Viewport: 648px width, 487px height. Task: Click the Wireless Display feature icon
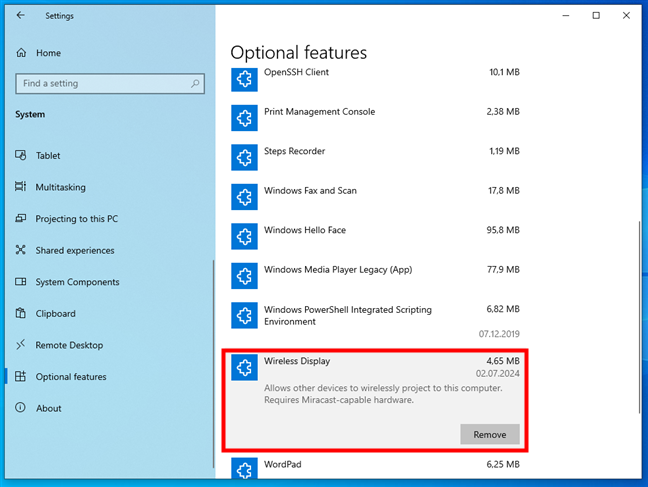[244, 367]
